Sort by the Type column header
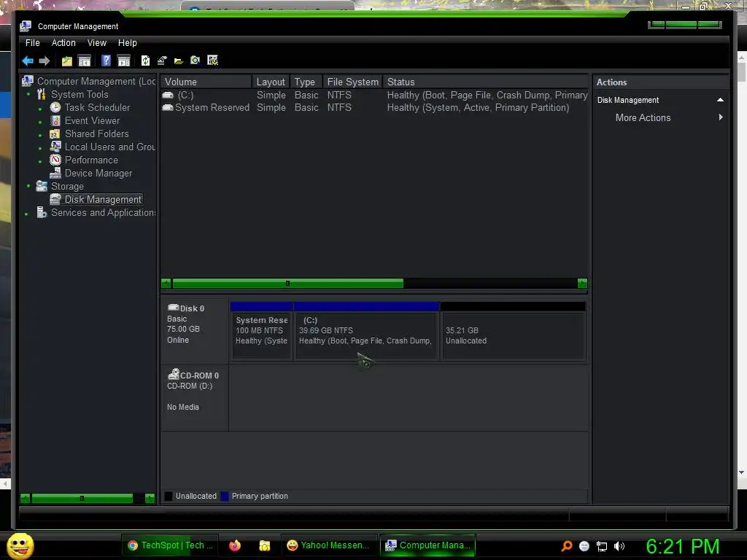This screenshot has width=747, height=560. 306,82
